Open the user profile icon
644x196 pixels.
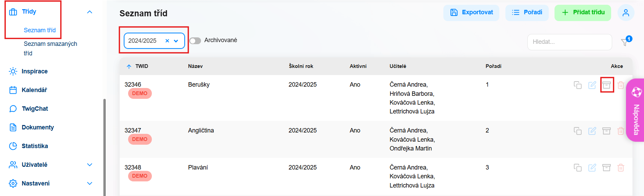(626, 13)
